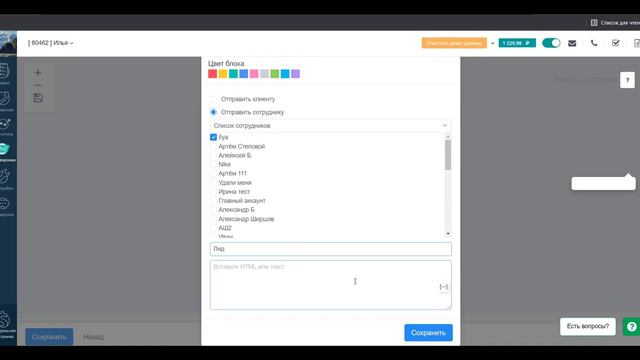Select the Отправить клиенту radio option
Screen dimensions: 640x360
(x=213, y=99)
